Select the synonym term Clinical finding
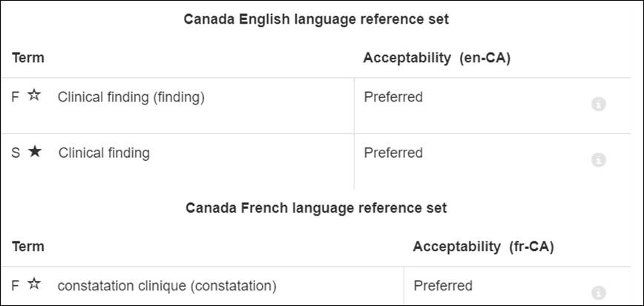The height and width of the screenshot is (306, 644). [x=104, y=153]
